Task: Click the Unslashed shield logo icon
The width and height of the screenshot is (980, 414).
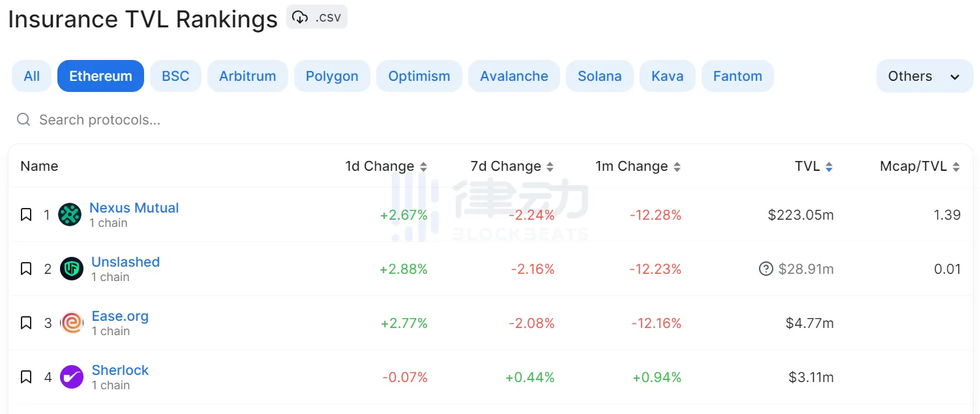Action: (x=72, y=269)
